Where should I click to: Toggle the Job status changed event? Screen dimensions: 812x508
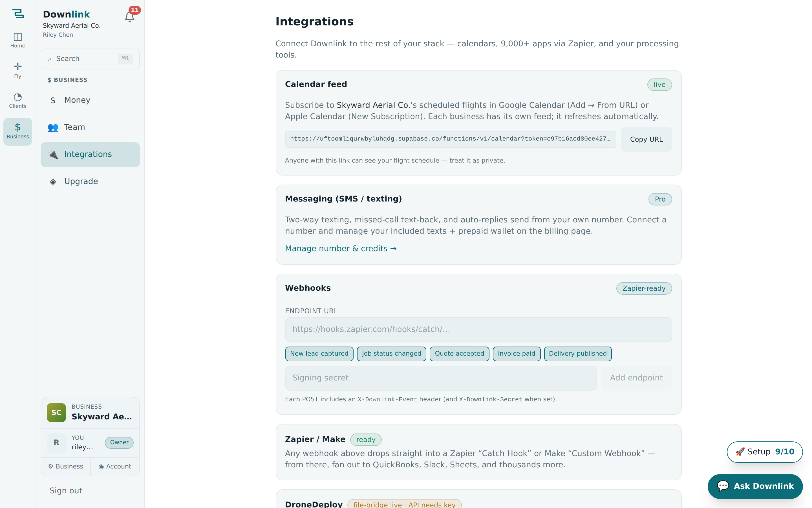tap(391, 353)
